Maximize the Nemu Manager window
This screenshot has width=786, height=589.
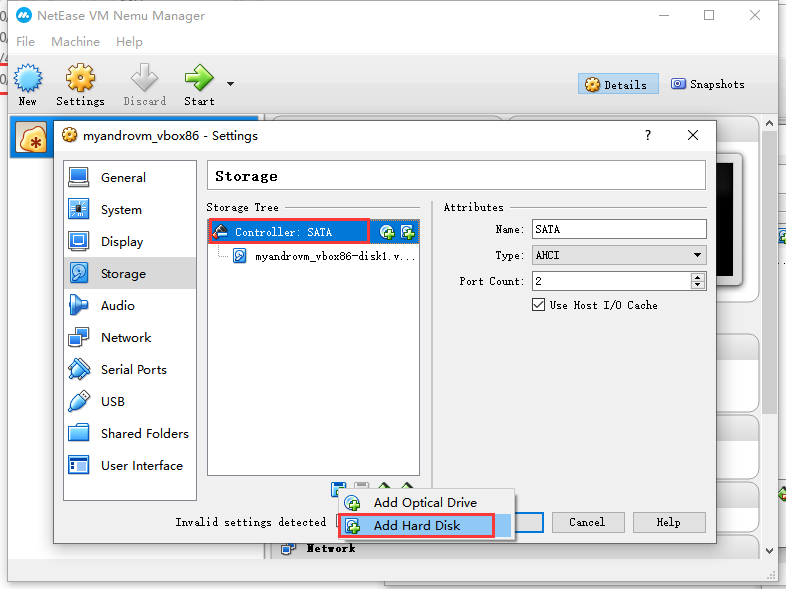click(709, 16)
